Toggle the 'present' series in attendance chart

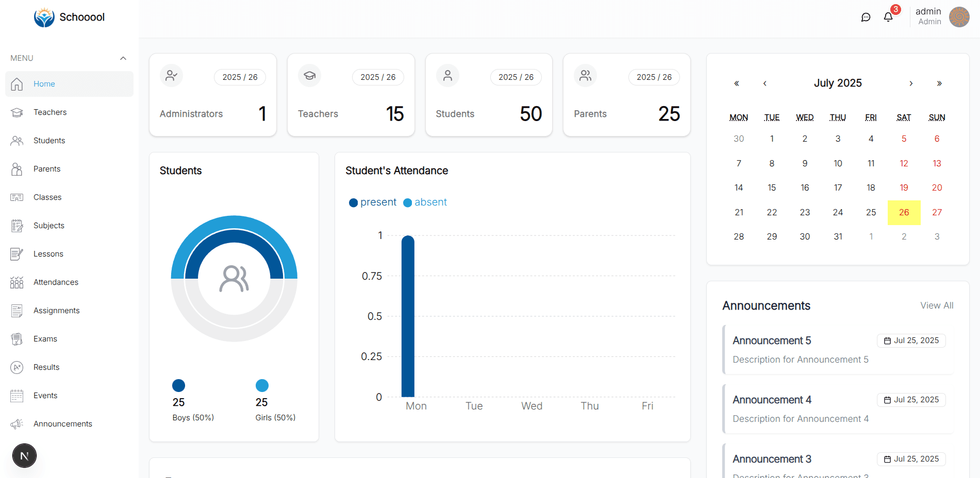pos(372,202)
